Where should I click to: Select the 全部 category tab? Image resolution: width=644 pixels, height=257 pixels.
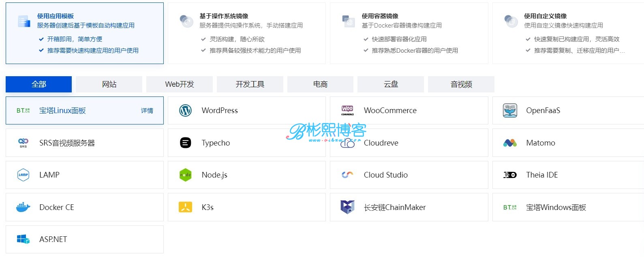(x=39, y=84)
